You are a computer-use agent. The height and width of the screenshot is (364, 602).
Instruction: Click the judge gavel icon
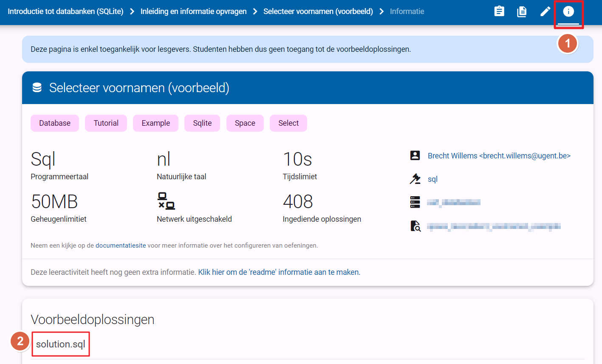pyautogui.click(x=415, y=179)
